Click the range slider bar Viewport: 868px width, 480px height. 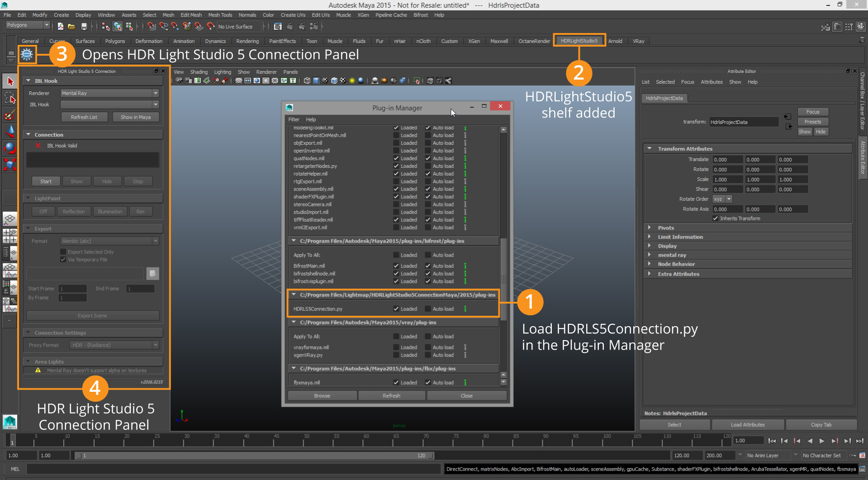click(x=255, y=456)
